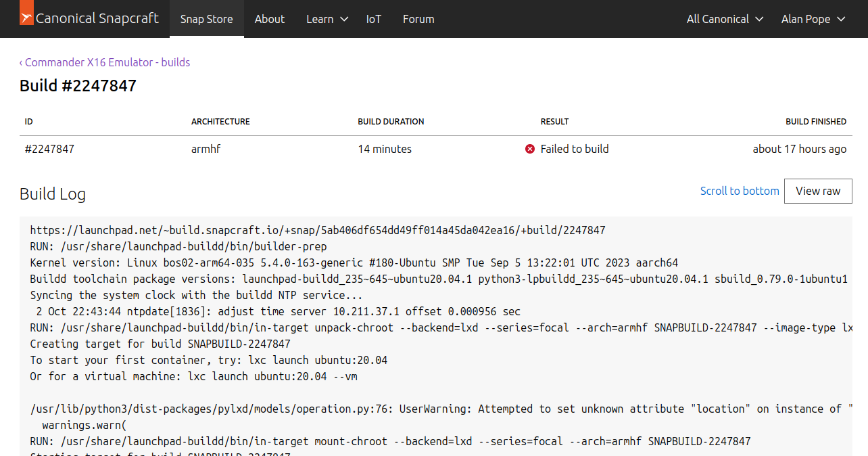Click the lxc launch ubuntu:20.04 container line
The height and width of the screenshot is (456, 868).
tap(209, 360)
